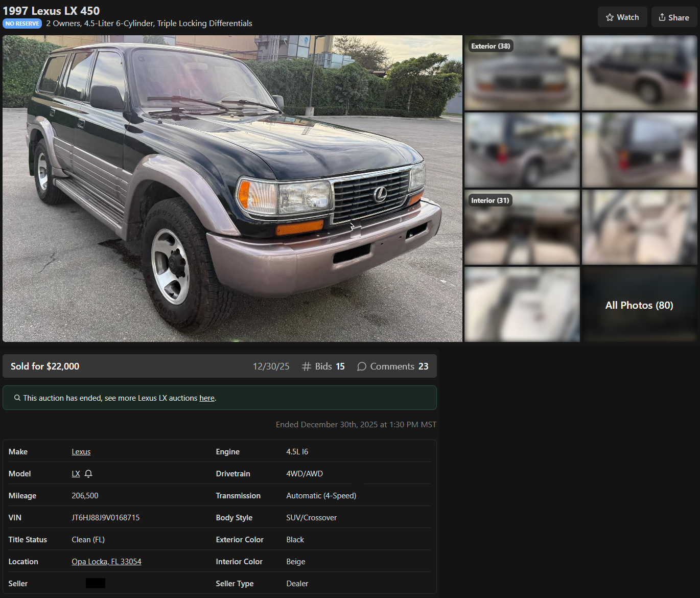Click the Share button
The image size is (700, 598).
[674, 17]
